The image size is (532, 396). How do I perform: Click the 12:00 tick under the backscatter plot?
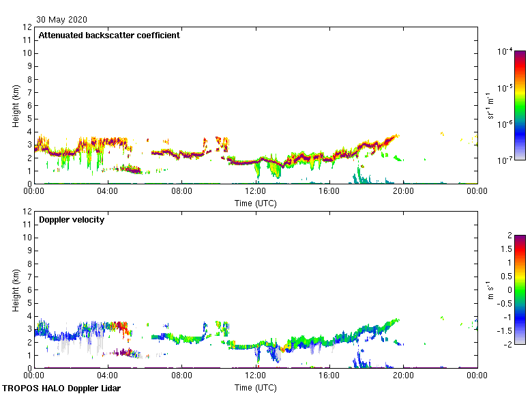(256, 192)
